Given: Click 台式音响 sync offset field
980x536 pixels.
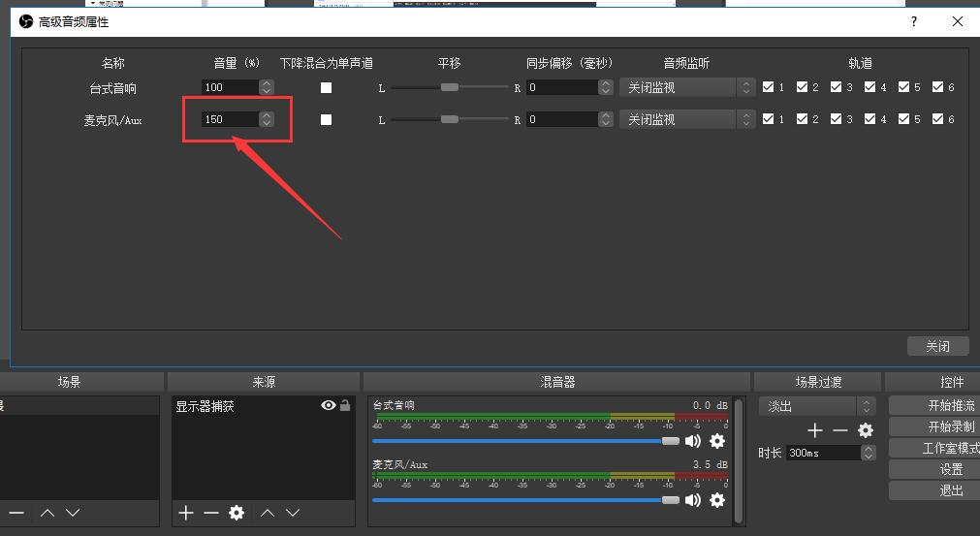Looking at the screenshot, I should [562, 87].
